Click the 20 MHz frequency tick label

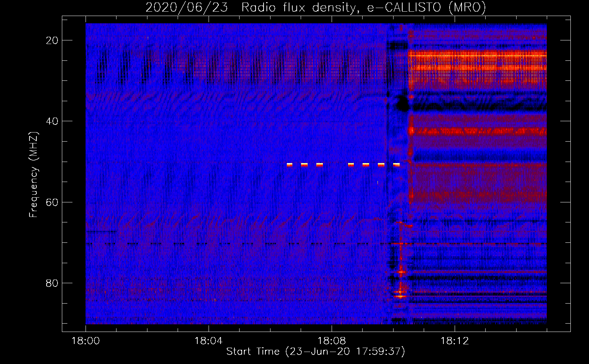(x=52, y=40)
